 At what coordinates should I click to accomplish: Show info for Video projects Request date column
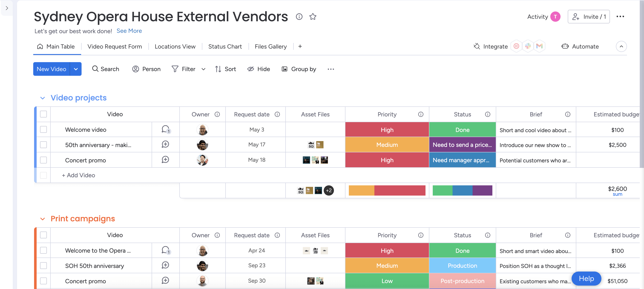pos(277,114)
